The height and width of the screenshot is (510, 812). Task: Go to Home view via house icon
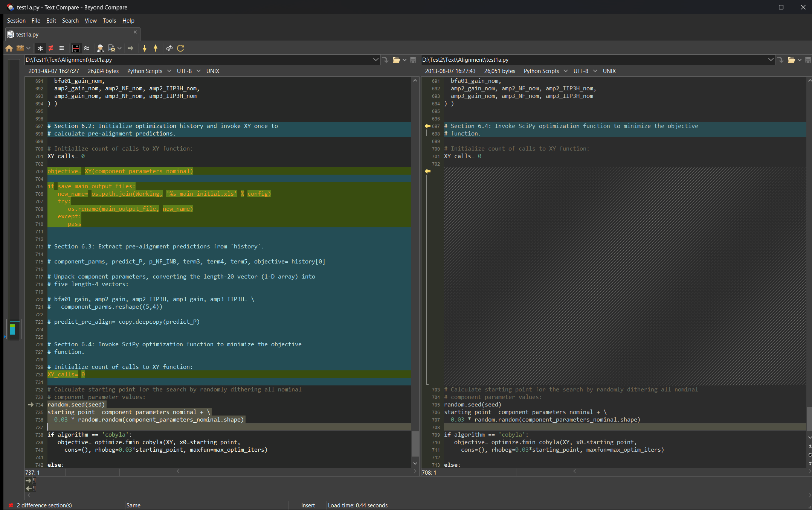click(9, 48)
